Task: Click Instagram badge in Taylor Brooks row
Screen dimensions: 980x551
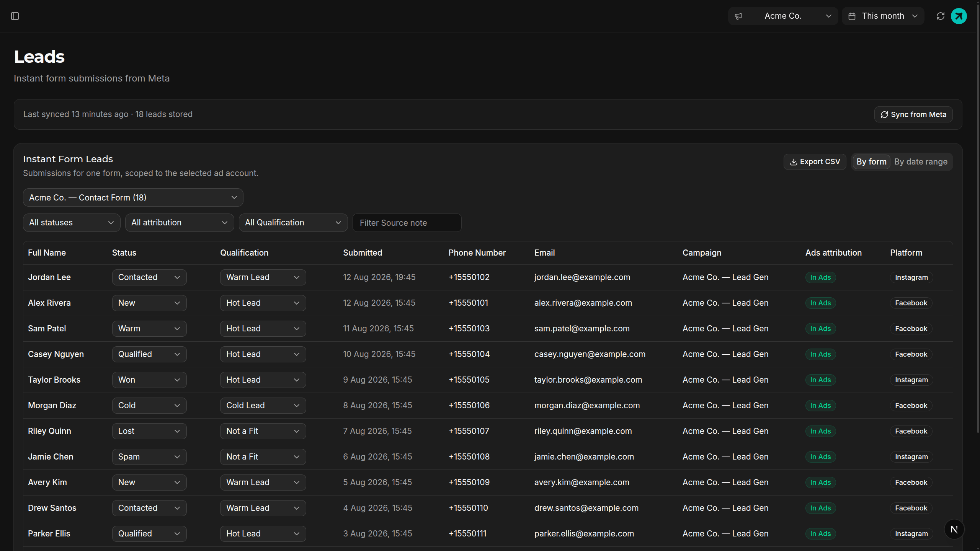Action: click(x=911, y=380)
